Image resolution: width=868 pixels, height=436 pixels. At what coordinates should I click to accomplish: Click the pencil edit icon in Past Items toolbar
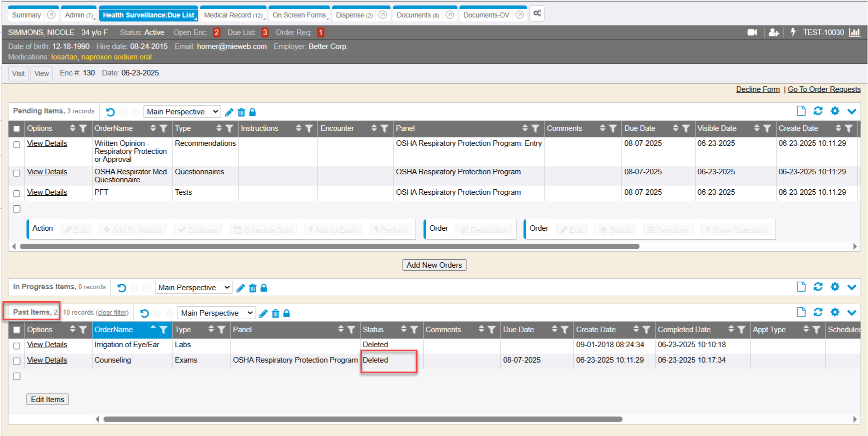pos(263,314)
